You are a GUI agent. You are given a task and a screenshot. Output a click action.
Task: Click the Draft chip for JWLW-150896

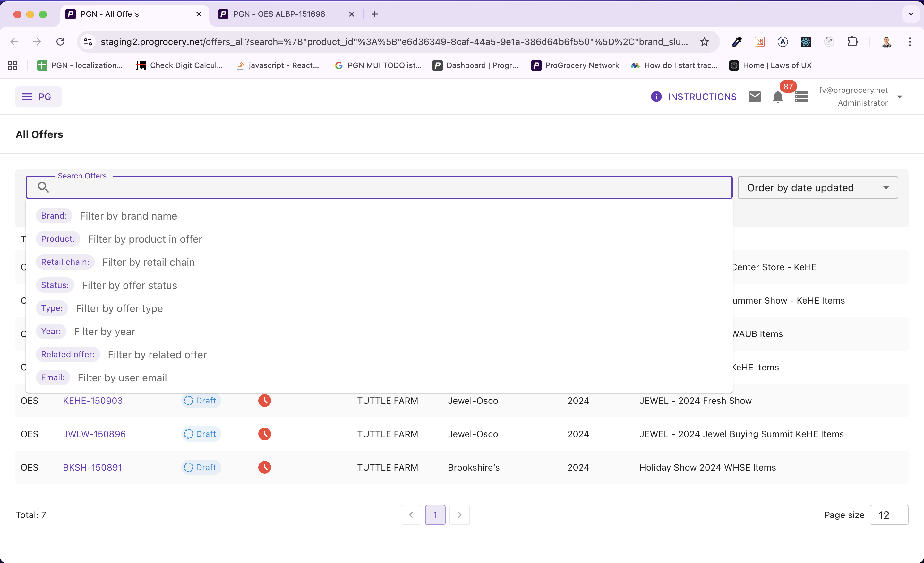(201, 434)
